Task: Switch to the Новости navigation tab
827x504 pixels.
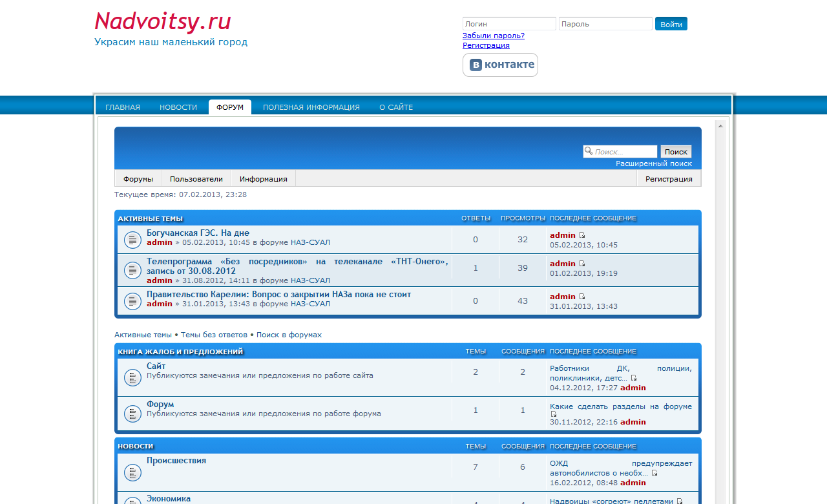Action: click(178, 107)
